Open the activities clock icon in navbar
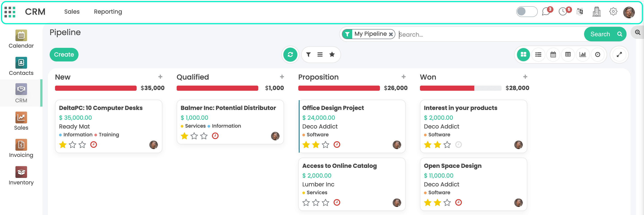Screen dimensions: 644x215 563,12
